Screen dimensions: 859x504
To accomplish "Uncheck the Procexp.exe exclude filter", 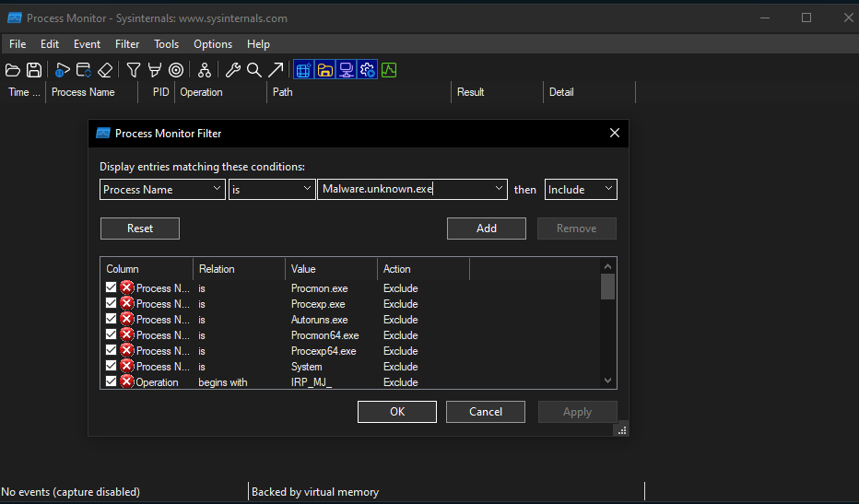I will click(112, 303).
